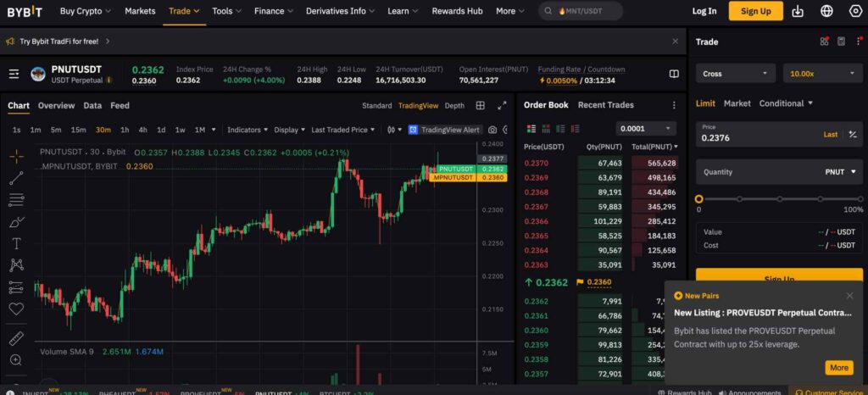This screenshot has width=868, height=395.
Task: Expand the chart to fullscreen
Action: [x=502, y=105]
